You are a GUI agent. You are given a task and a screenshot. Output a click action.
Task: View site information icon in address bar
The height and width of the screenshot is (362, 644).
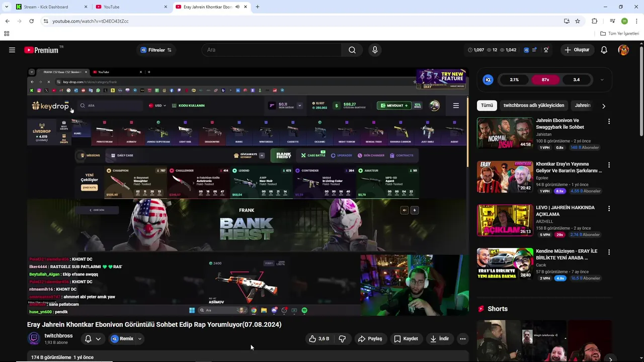point(46,21)
